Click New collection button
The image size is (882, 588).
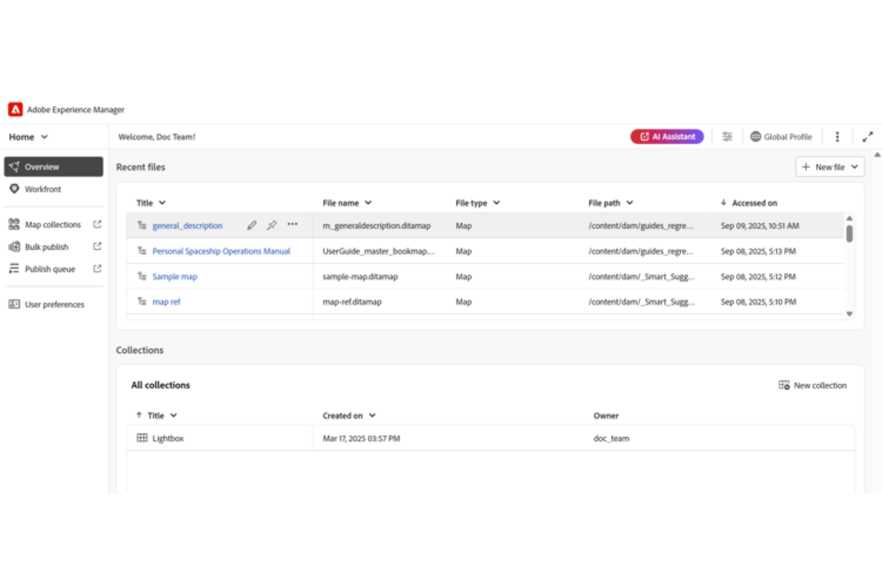[813, 385]
